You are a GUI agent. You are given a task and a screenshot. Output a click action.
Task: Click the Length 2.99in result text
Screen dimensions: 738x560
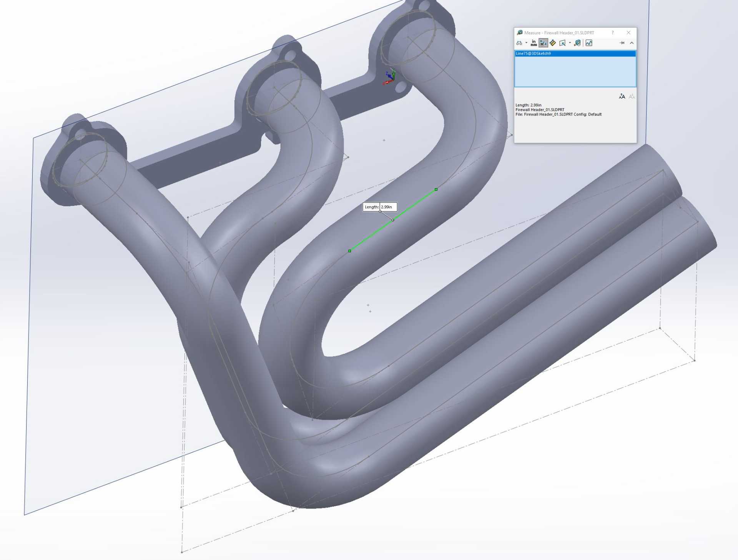(529, 105)
